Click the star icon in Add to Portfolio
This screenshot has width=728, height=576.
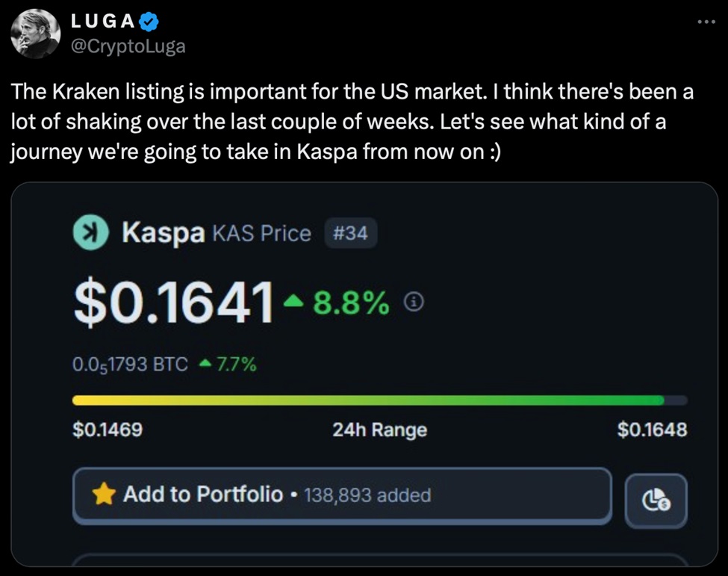pos(105,494)
